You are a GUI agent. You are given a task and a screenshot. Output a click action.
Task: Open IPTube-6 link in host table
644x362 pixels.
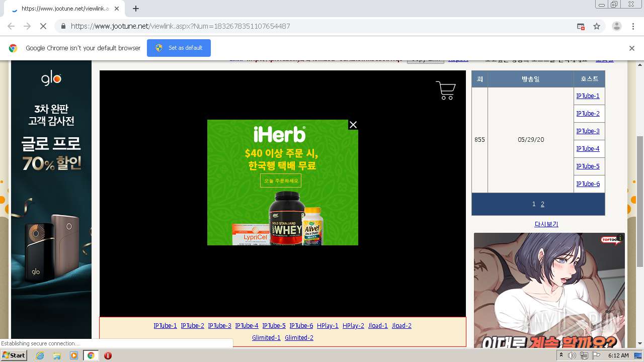click(x=588, y=184)
